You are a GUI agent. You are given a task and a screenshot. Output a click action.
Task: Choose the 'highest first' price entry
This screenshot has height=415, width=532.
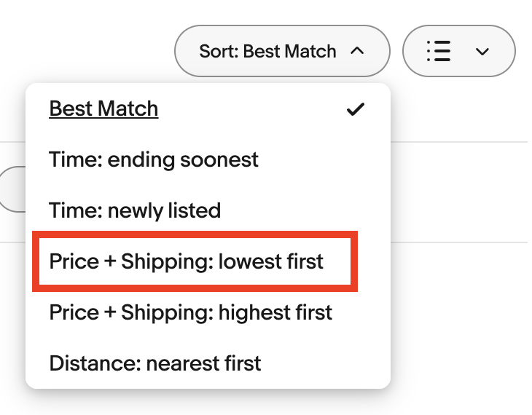tap(191, 312)
